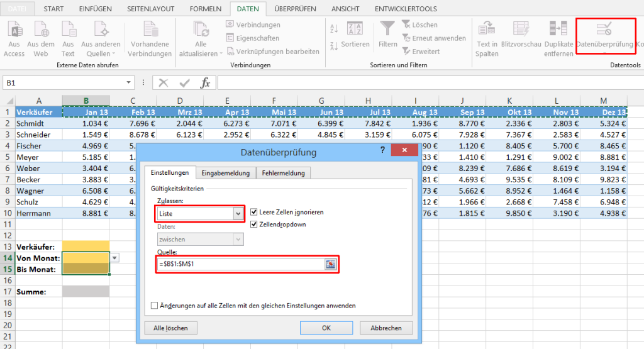Viewport: 644px width, 349px height.
Task: Click Verknüpfungen bearbeiten
Action: pos(273,52)
